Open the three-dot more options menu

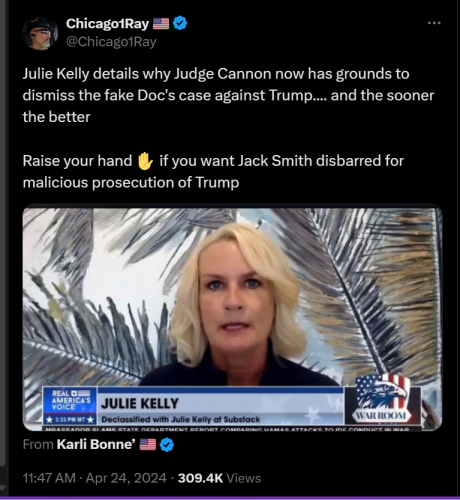point(434,23)
